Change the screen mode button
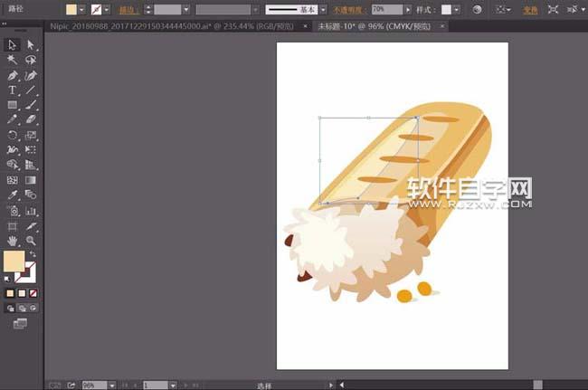588x390 pixels. point(20,323)
